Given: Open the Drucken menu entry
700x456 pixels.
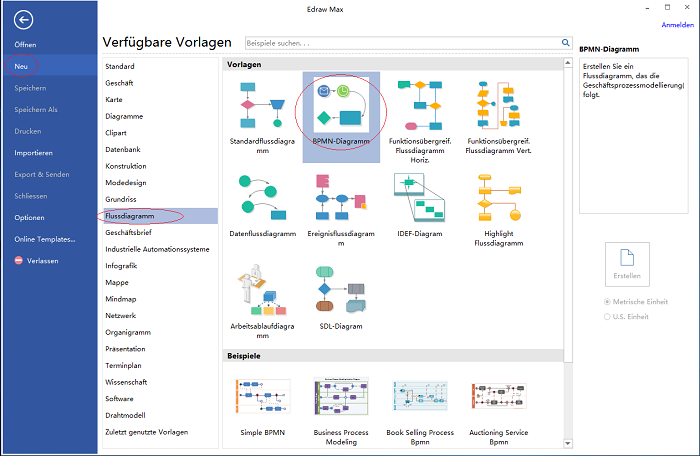Looking at the screenshot, I should tap(28, 131).
